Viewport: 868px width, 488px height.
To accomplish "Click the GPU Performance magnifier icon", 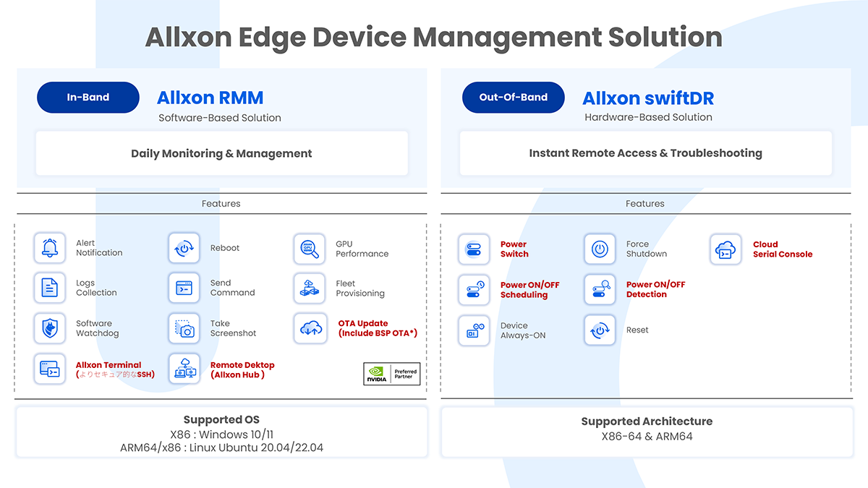I will click(x=310, y=249).
